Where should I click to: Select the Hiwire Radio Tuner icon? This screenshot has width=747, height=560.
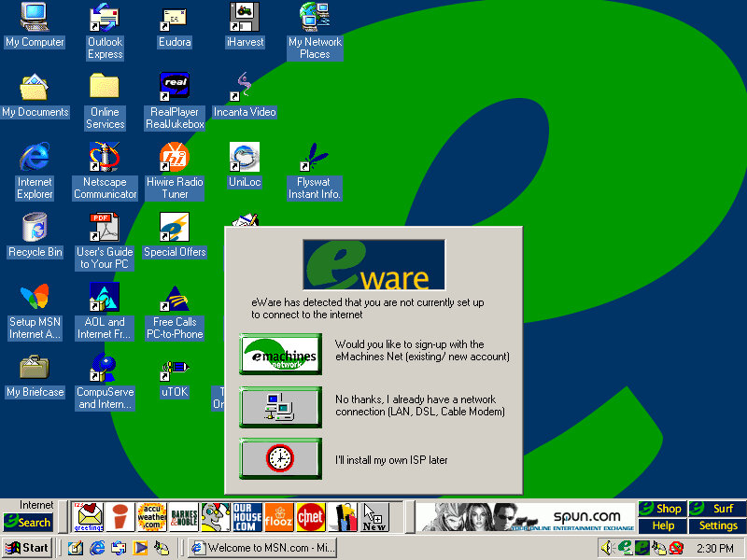(x=175, y=159)
